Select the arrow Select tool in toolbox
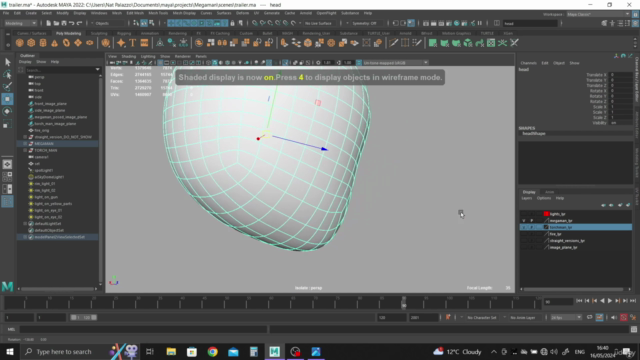640x360 pixels. click(x=7, y=62)
